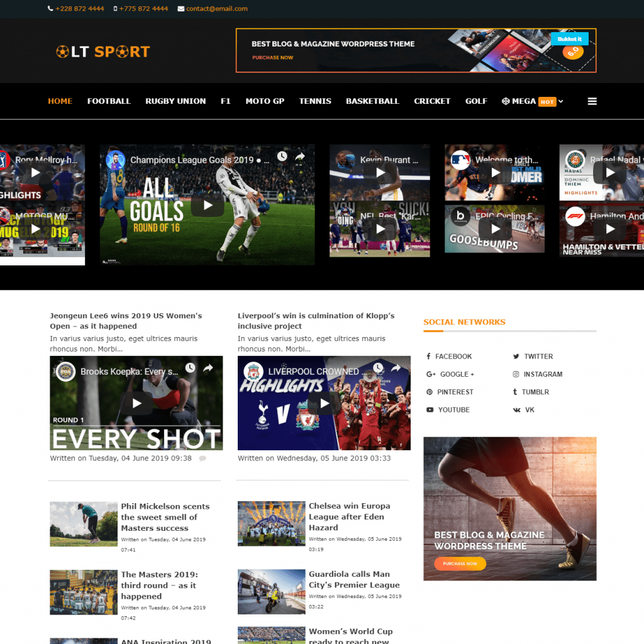This screenshot has height=644, width=644.
Task: Click the mobile icon beside +775 872 4444
Action: pos(116,9)
